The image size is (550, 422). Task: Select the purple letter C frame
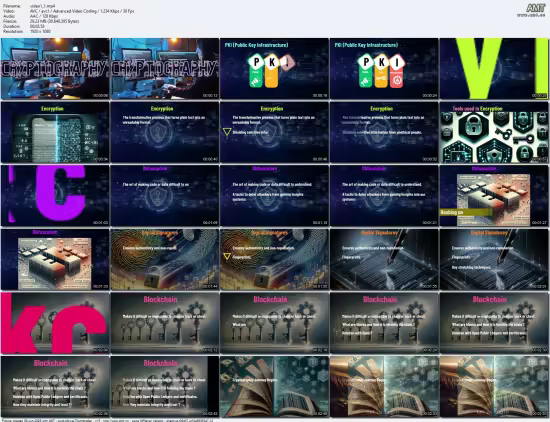55,196
